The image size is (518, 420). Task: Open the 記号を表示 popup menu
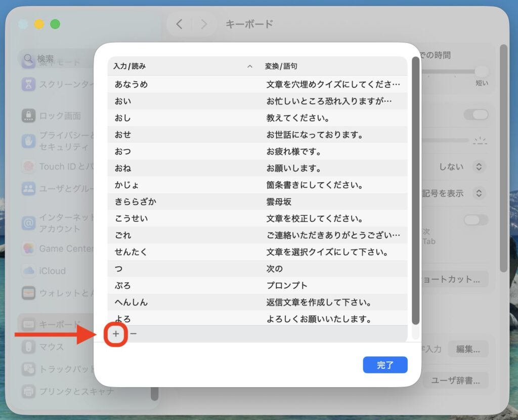point(479,193)
